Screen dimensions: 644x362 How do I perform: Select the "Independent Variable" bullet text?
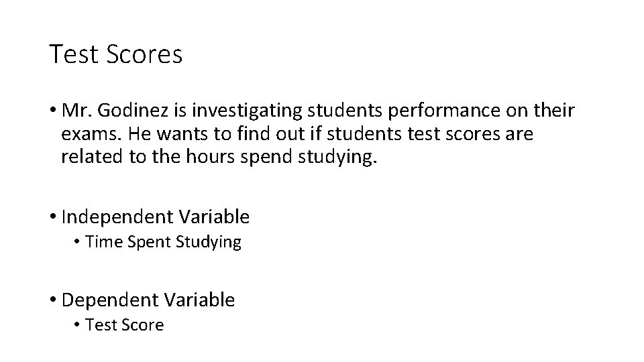point(155,217)
